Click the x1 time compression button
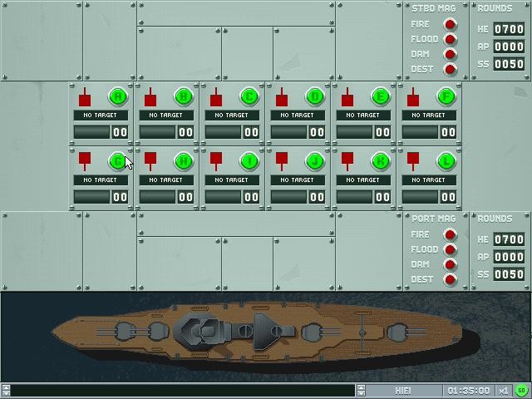Screen dimensions: 532x399 (x=503, y=391)
